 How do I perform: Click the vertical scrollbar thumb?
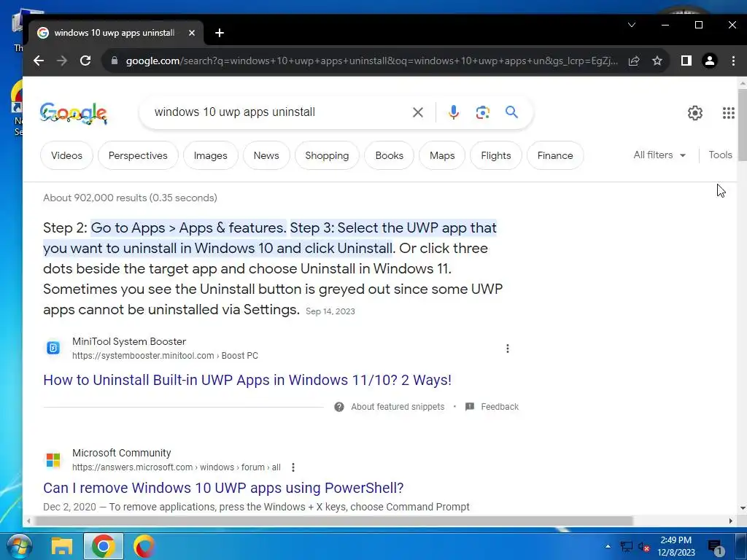pos(742,125)
